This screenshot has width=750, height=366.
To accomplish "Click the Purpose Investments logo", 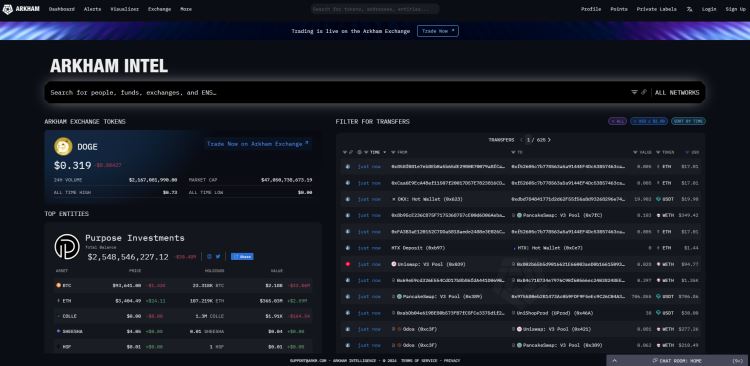I will click(x=67, y=246).
